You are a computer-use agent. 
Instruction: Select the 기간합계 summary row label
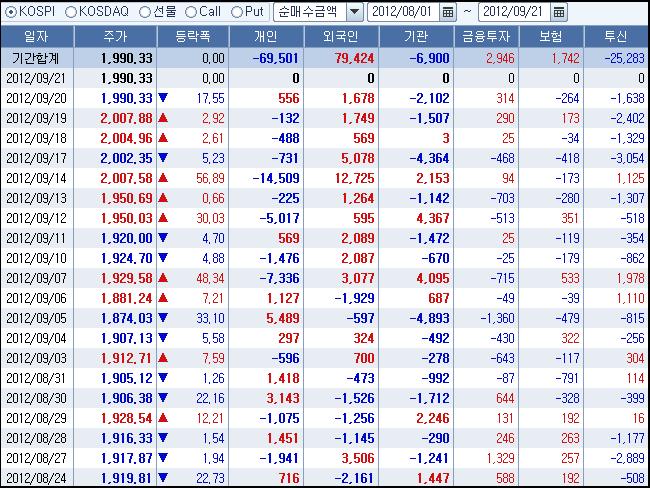(x=36, y=58)
